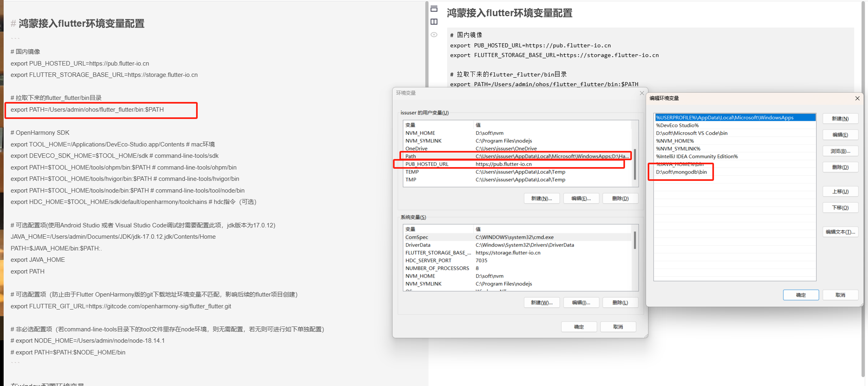This screenshot has width=868, height=386.
Task: Click editor line # export NODE_HOME
Action: coord(88,341)
